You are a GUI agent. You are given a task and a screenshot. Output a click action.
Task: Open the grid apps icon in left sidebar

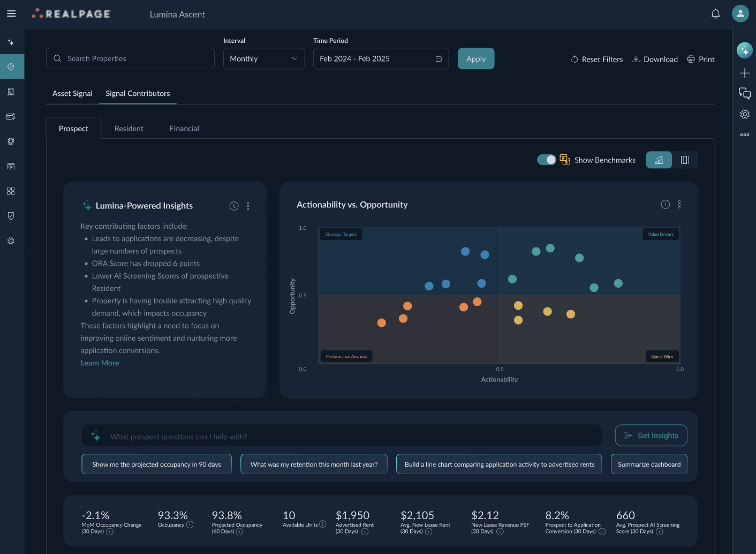pyautogui.click(x=11, y=191)
